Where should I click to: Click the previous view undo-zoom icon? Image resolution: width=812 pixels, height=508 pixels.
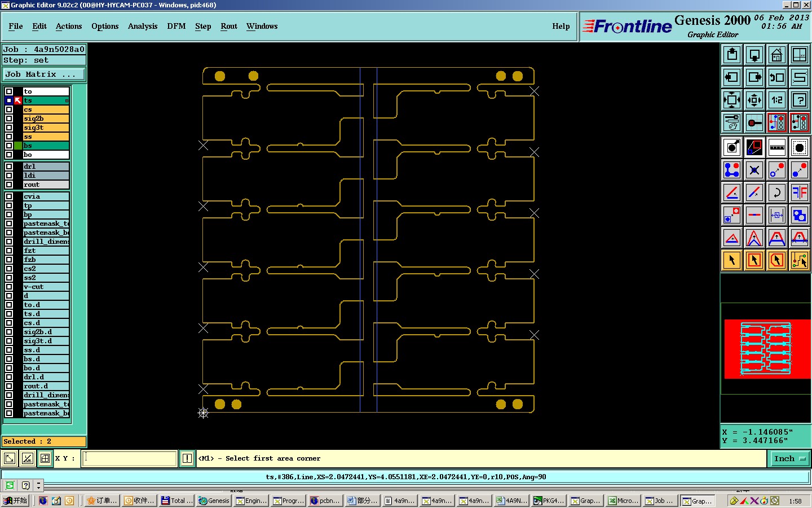(777, 77)
